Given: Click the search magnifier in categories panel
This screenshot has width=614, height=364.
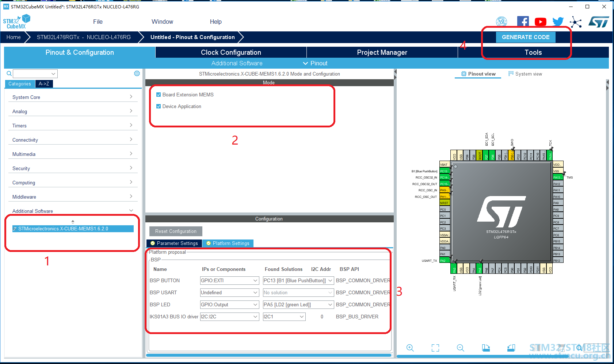Looking at the screenshot, I should (9, 74).
